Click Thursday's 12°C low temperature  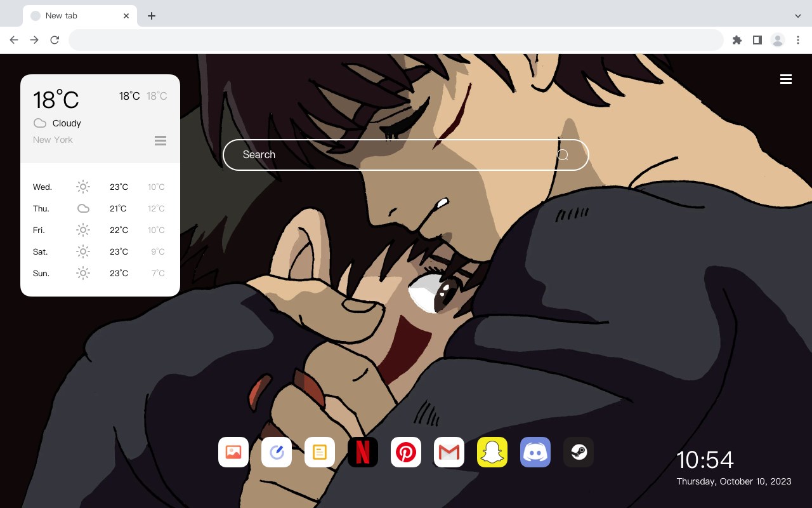(x=157, y=208)
